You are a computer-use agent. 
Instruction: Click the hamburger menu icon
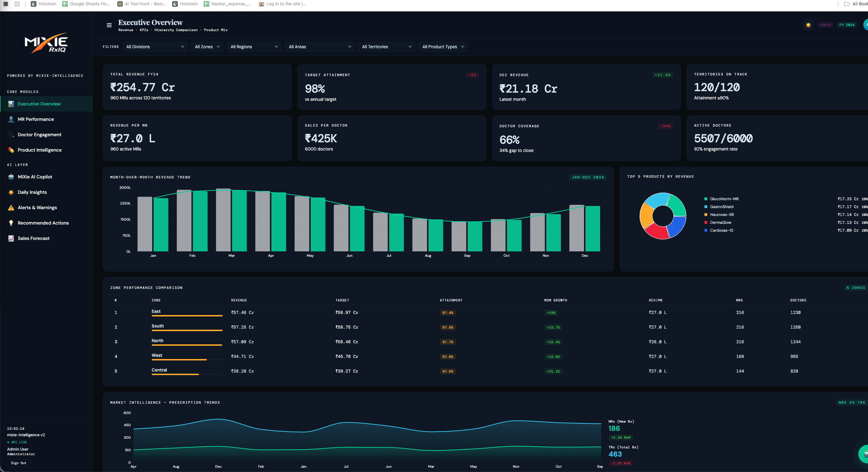click(x=109, y=25)
